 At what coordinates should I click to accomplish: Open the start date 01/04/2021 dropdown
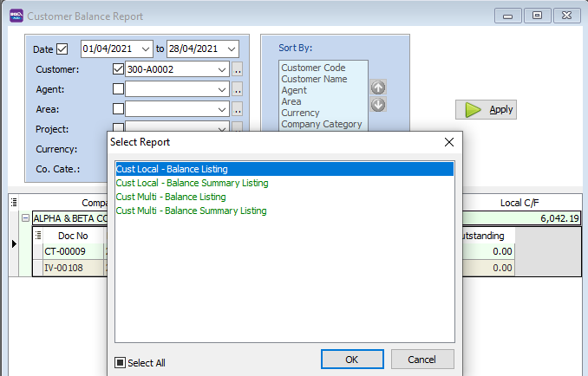[x=146, y=49]
